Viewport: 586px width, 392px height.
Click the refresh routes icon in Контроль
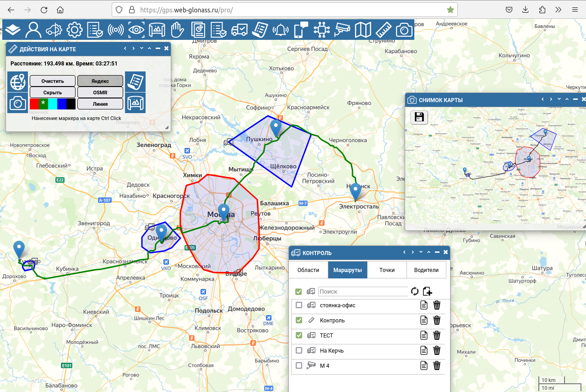(414, 292)
